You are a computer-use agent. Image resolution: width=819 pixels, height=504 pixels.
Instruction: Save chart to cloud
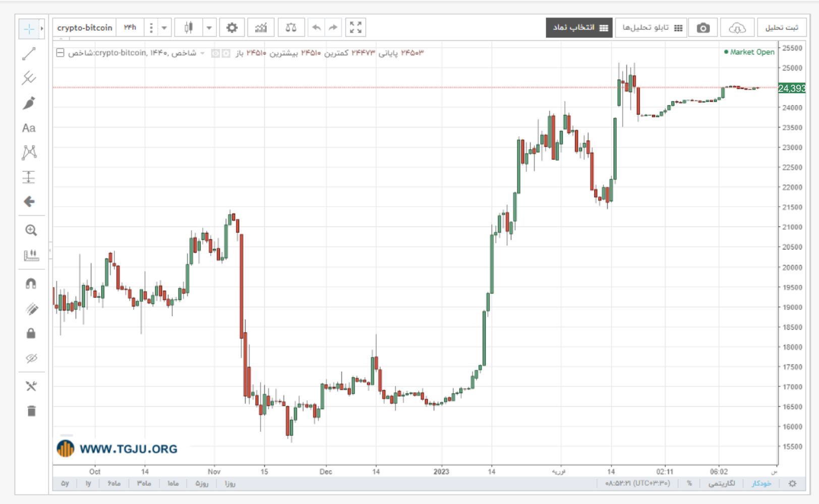click(737, 28)
